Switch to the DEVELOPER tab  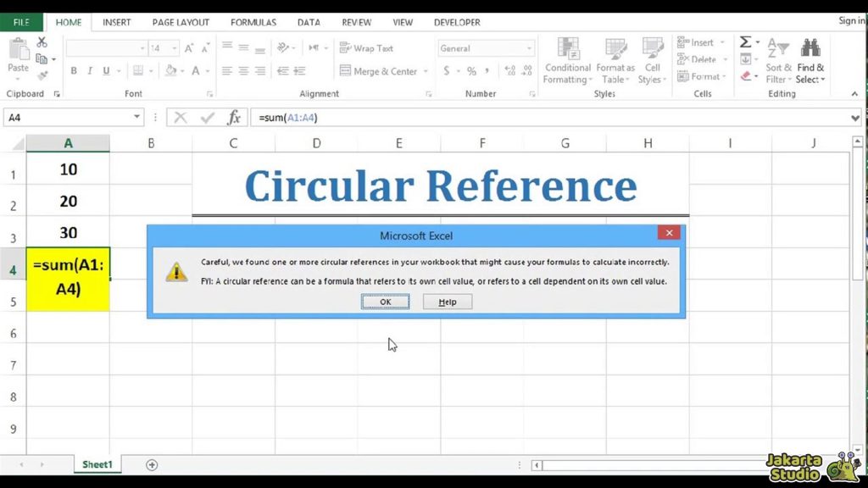pyautogui.click(x=457, y=22)
